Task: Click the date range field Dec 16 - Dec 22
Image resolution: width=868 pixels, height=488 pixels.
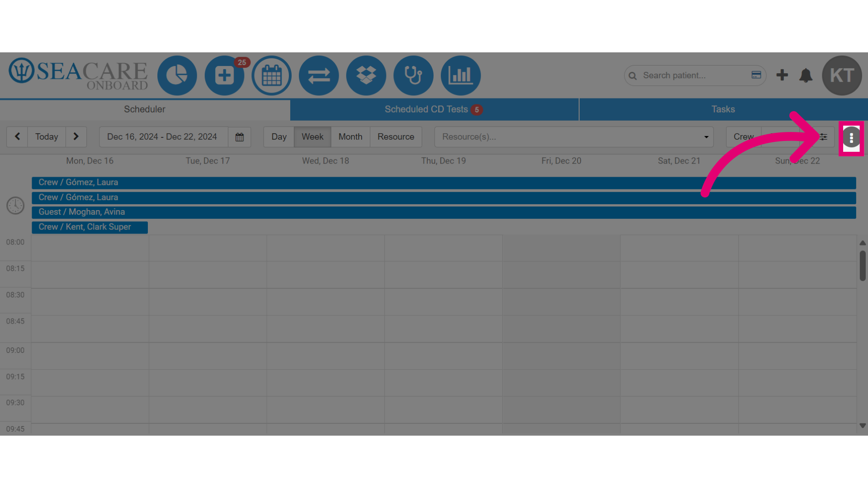Action: pyautogui.click(x=164, y=137)
